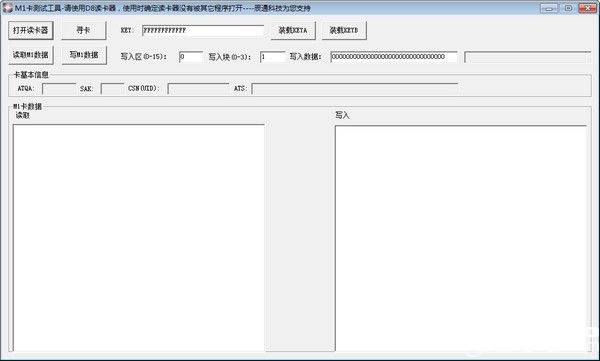The image size is (600, 361).
Task: Click the CSN(UID) info field
Action: pyautogui.click(x=198, y=88)
